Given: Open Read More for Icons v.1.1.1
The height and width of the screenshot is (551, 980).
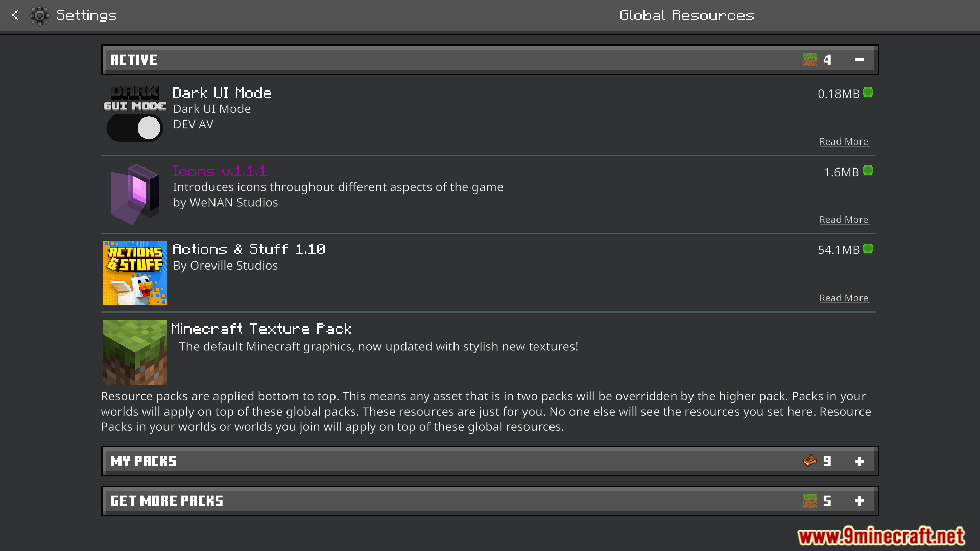Looking at the screenshot, I should pyautogui.click(x=844, y=220).
